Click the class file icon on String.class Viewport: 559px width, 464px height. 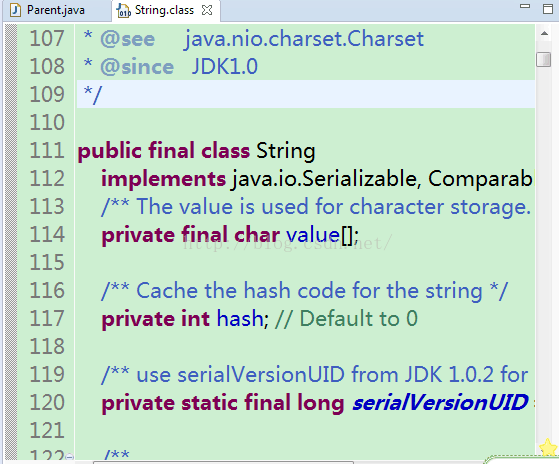(124, 10)
